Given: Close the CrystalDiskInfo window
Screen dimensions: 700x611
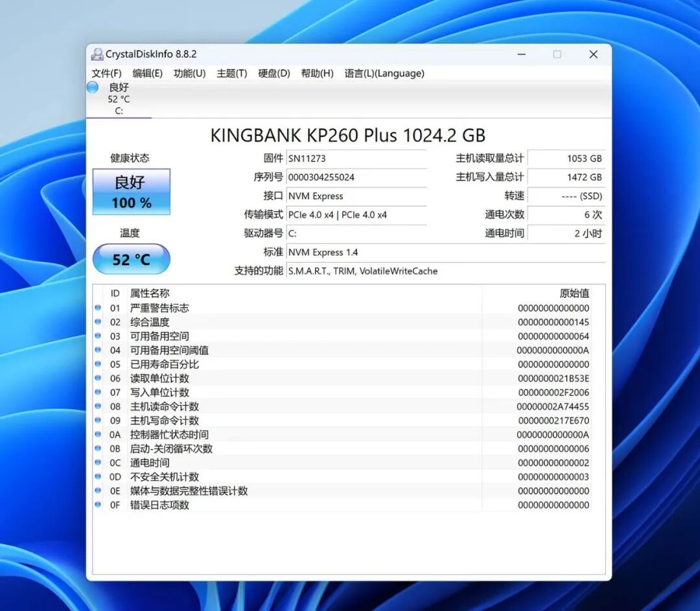Looking at the screenshot, I should (x=593, y=54).
